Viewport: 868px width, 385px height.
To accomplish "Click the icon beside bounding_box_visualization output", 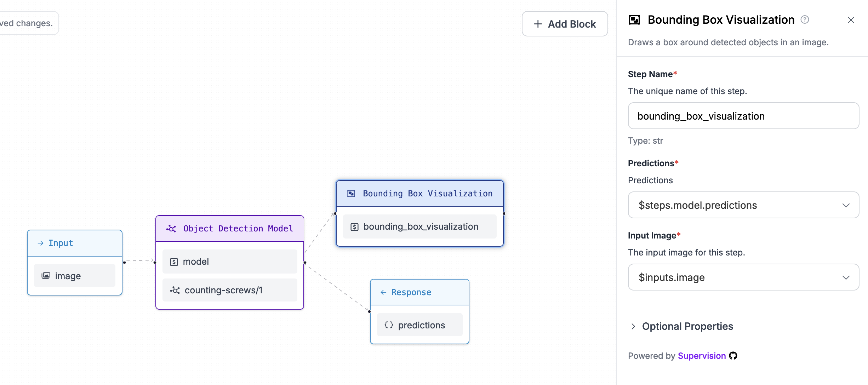I will (x=355, y=226).
